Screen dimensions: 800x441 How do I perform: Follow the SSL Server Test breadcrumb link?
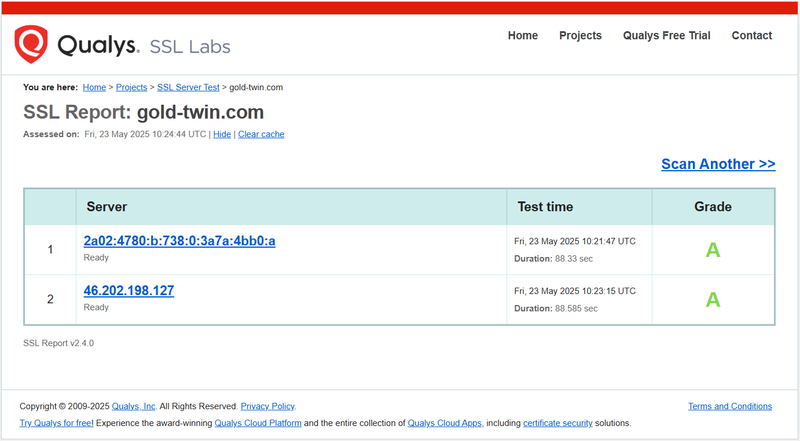[x=188, y=87]
